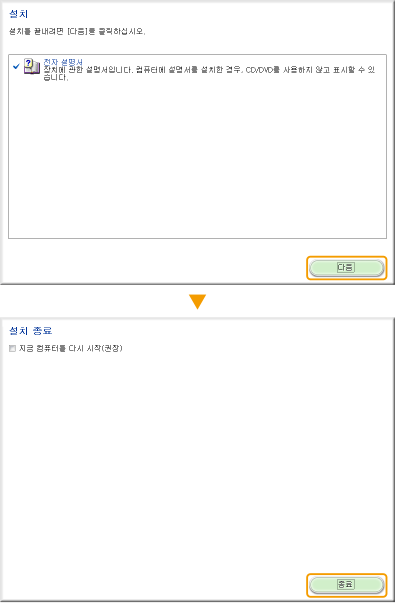Select the checked 전자 설명서 list entry row
Viewport: 395px width, 603px height.
coord(197,69)
